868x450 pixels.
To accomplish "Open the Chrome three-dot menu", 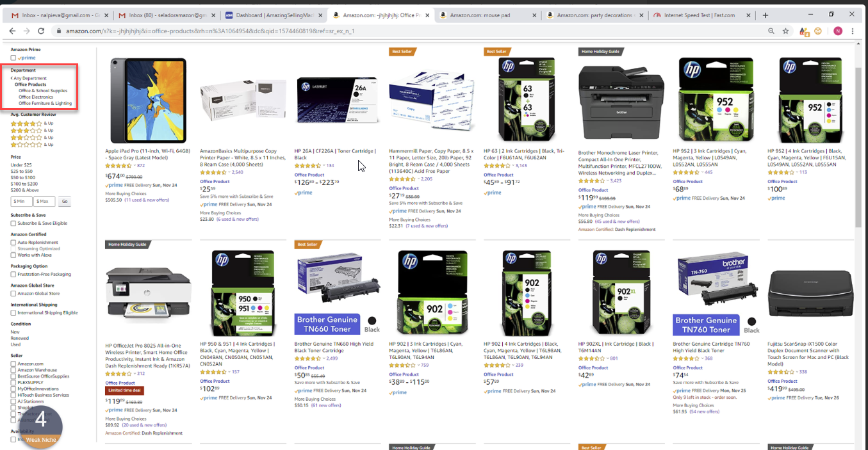I will tap(853, 31).
